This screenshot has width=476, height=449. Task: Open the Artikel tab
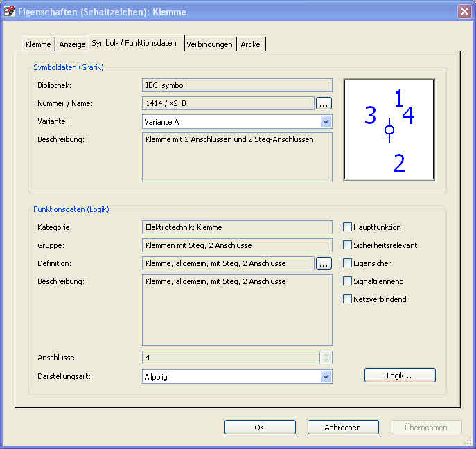point(251,44)
